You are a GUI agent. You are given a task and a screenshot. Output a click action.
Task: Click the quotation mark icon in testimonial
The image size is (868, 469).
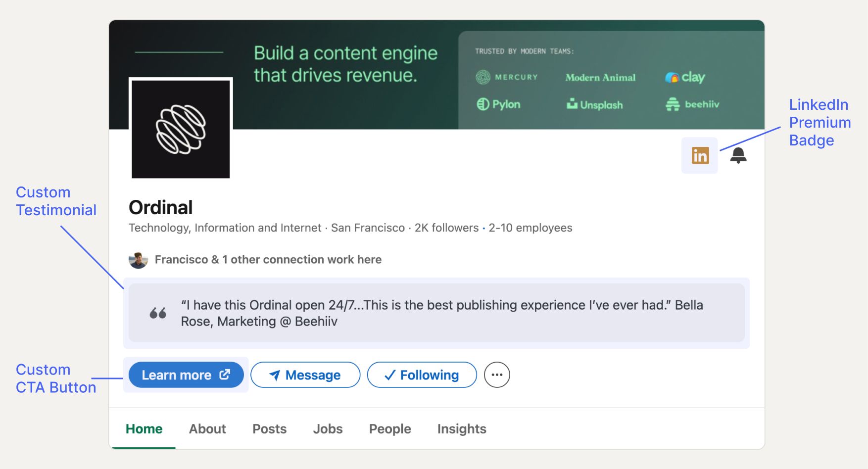(x=158, y=313)
